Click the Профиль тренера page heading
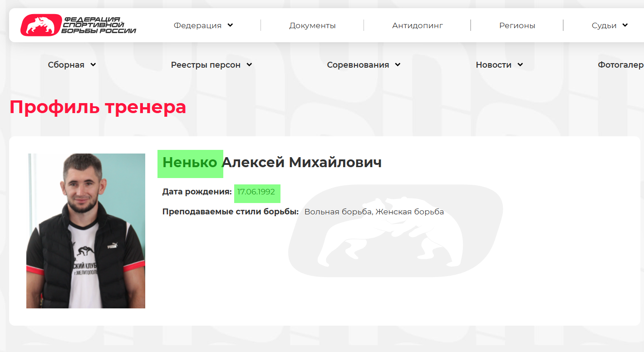This screenshot has width=644, height=352. coord(98,108)
